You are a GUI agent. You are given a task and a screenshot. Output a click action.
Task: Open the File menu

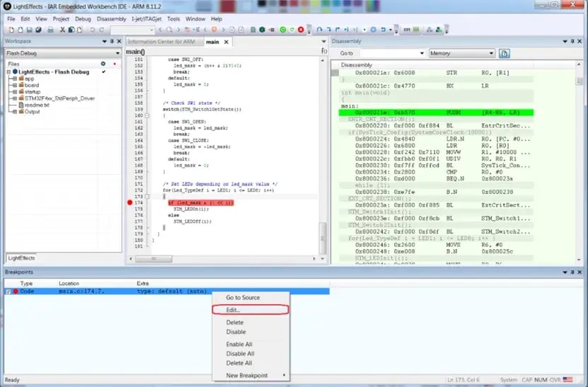tap(11, 19)
